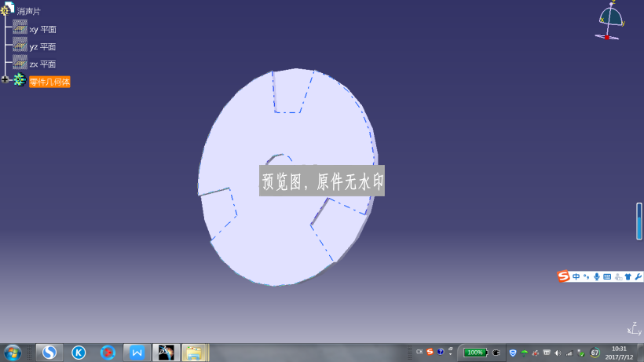Click the power plug icon beside the battery
Screen dimensions: 644x362
496,353
